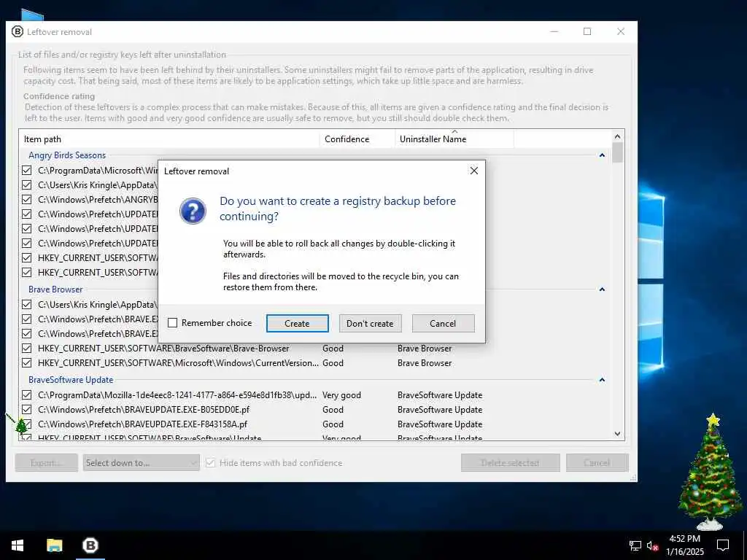
Task: Click the Delete selected button
Action: [x=510, y=463]
